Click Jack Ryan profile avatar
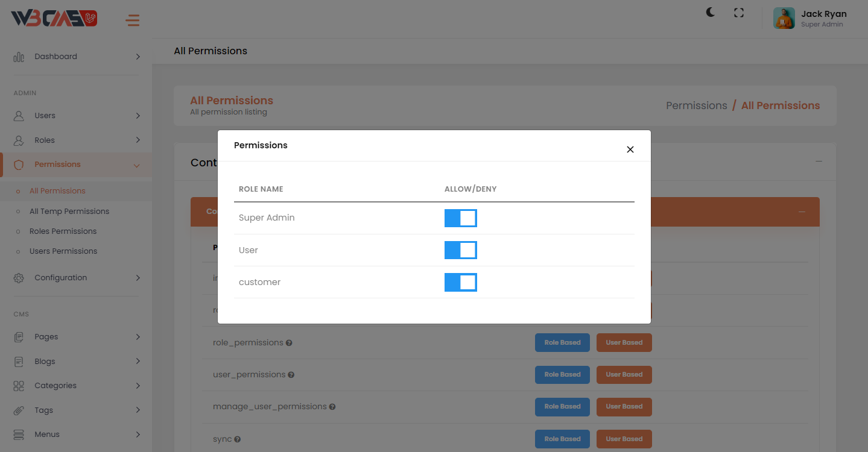The height and width of the screenshot is (452, 868). 784,18
